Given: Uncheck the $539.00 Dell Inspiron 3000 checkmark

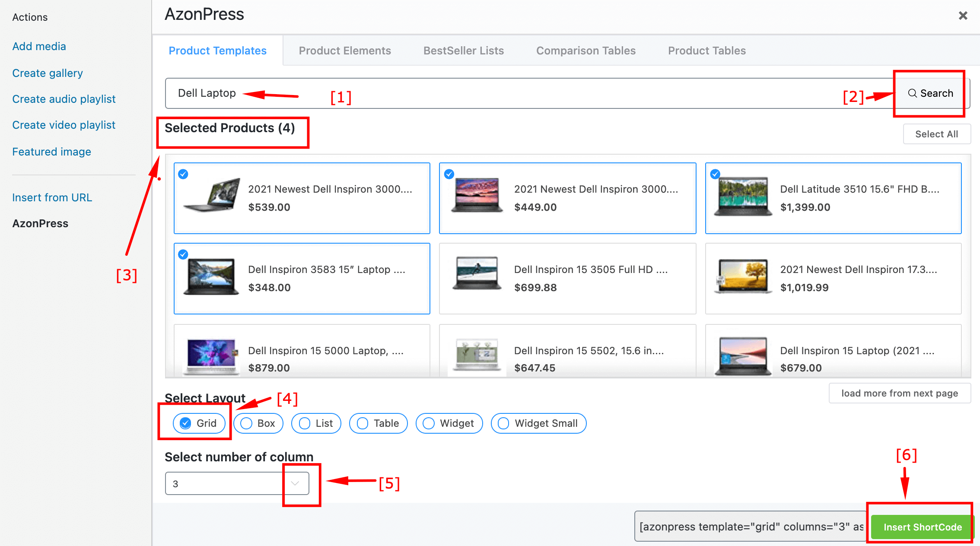Looking at the screenshot, I should click(183, 174).
